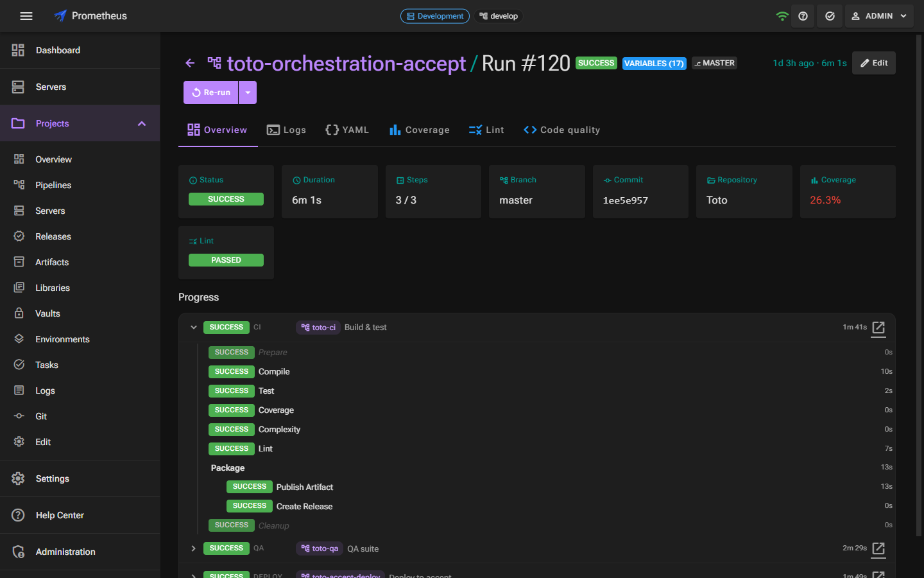924x578 pixels.
Task: Select the Cleanup step row
Action: tap(549, 525)
